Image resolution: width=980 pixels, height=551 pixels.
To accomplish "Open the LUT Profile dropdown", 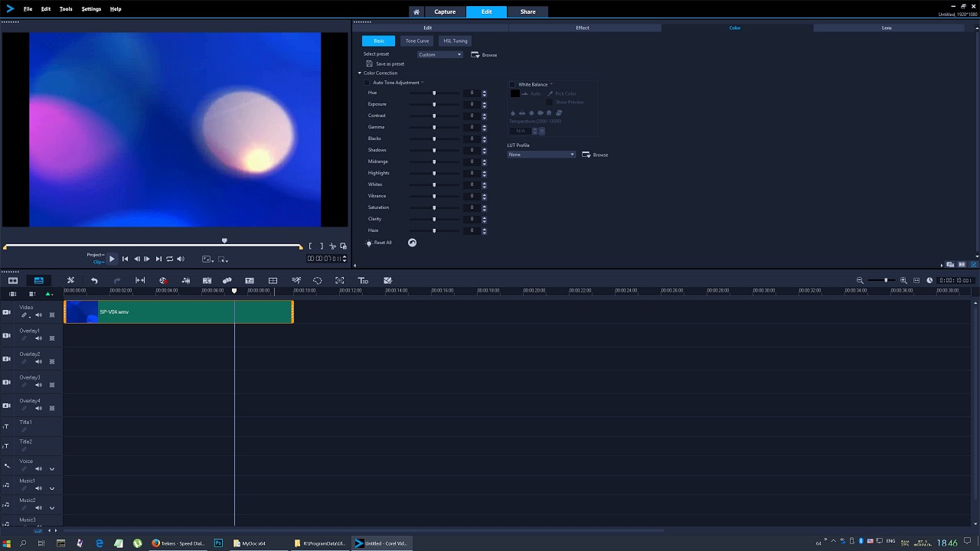I will point(541,155).
